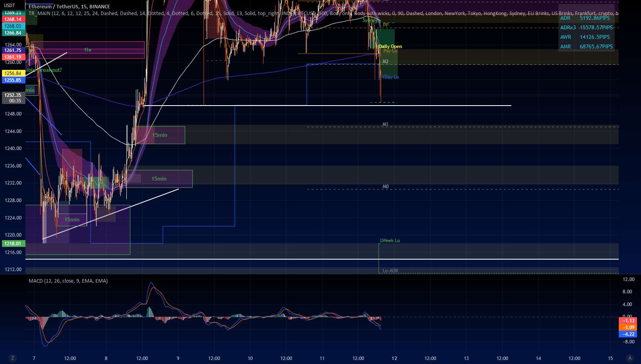Click the AMR 68765.67PIPS value
641x364 pixels.
point(596,47)
